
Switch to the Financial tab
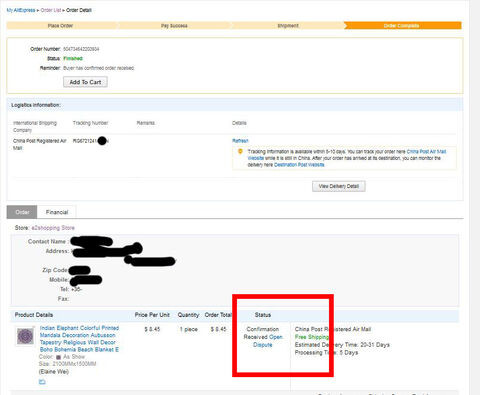point(57,212)
